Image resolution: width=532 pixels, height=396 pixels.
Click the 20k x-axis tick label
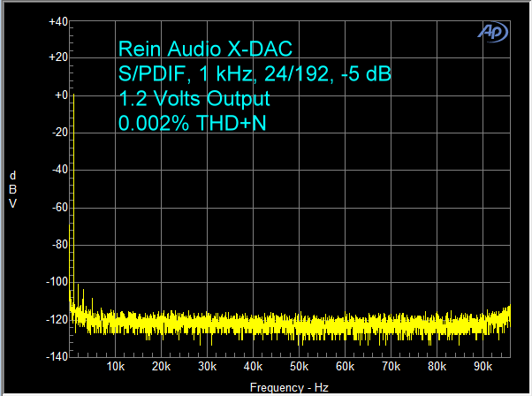[161, 367]
